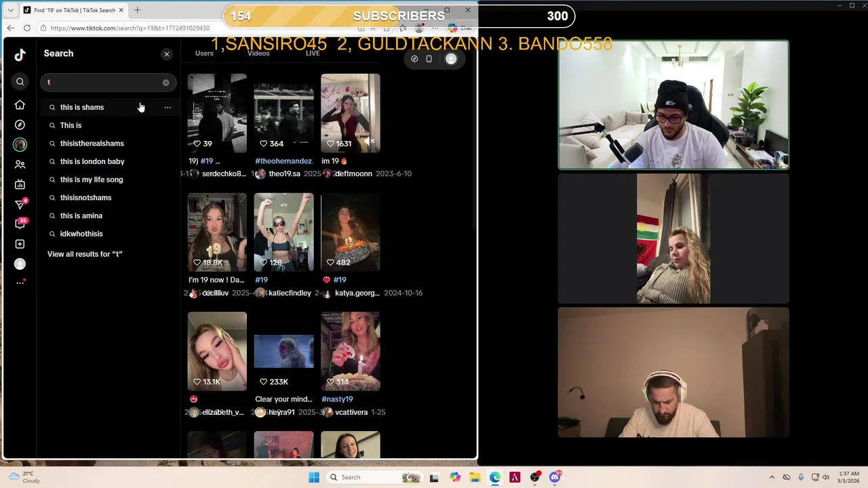Open theo19.sa user profile link
868x488 pixels.
coord(285,174)
